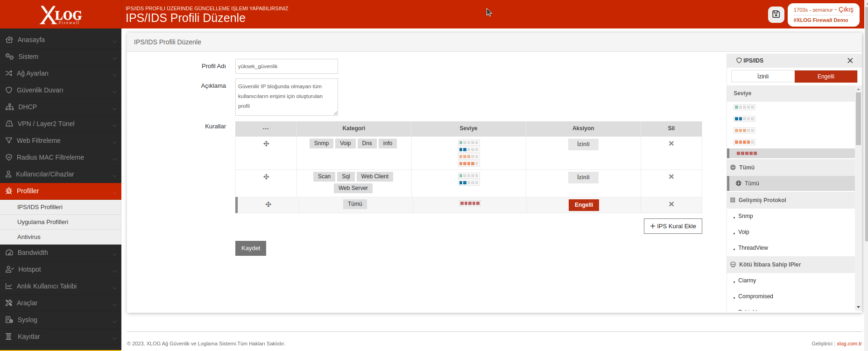Click the Güvenlik Duvarı shield icon
Viewport: 868px width, 351px height.
pos(9,90)
